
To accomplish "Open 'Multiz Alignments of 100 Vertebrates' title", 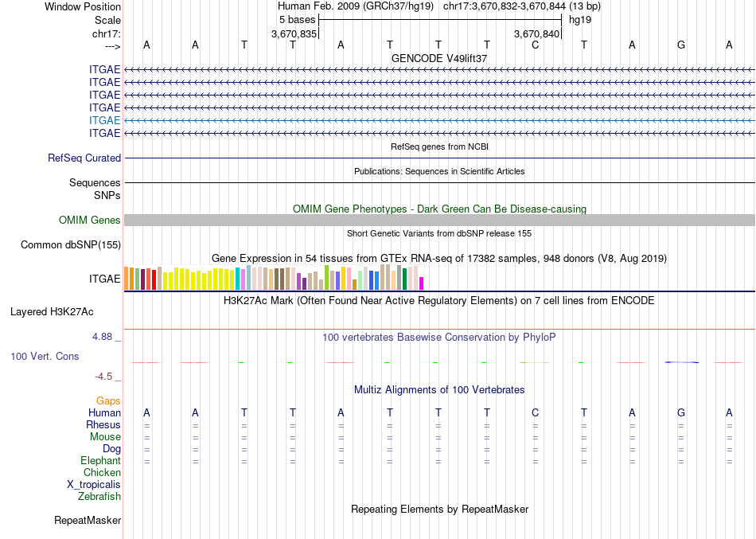I will (439, 390).
